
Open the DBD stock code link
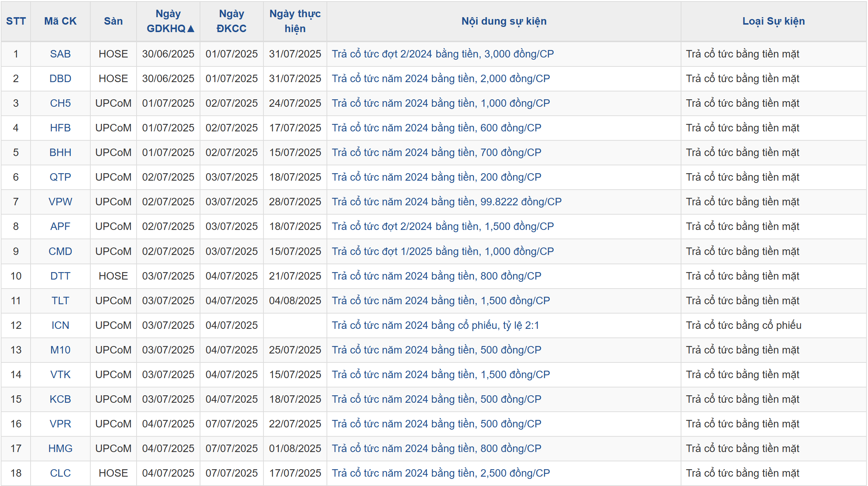click(60, 79)
